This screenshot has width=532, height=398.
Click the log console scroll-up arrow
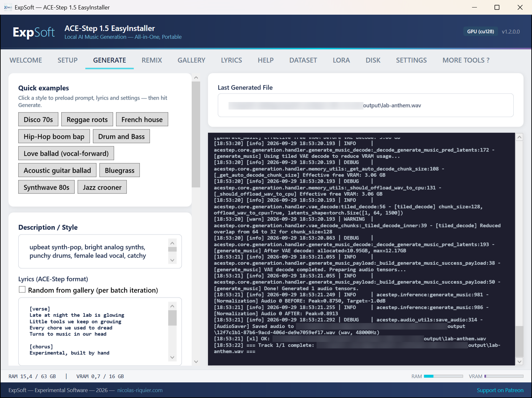coord(520,137)
